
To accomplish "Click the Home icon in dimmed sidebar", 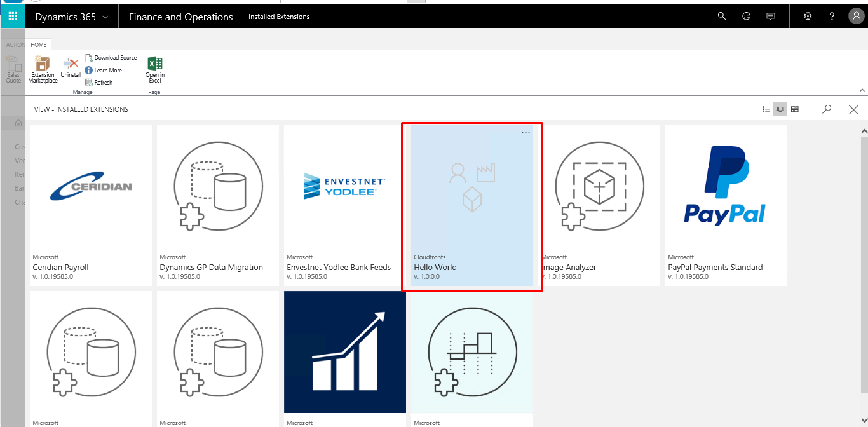I will click(18, 123).
